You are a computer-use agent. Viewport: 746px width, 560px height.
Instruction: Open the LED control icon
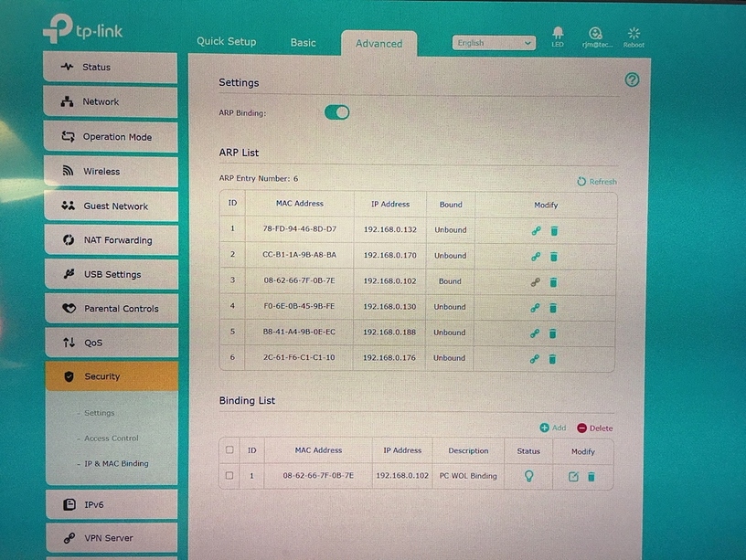pyautogui.click(x=558, y=37)
